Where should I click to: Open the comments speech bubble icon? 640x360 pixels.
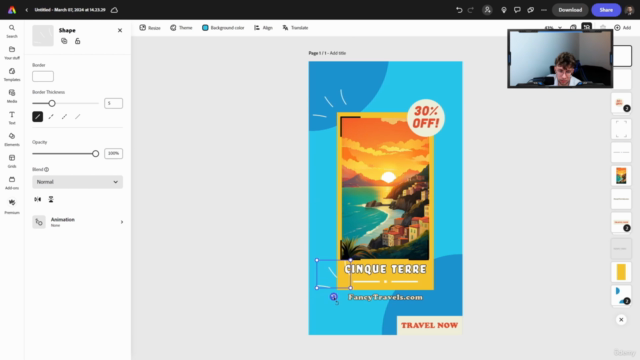(x=517, y=10)
